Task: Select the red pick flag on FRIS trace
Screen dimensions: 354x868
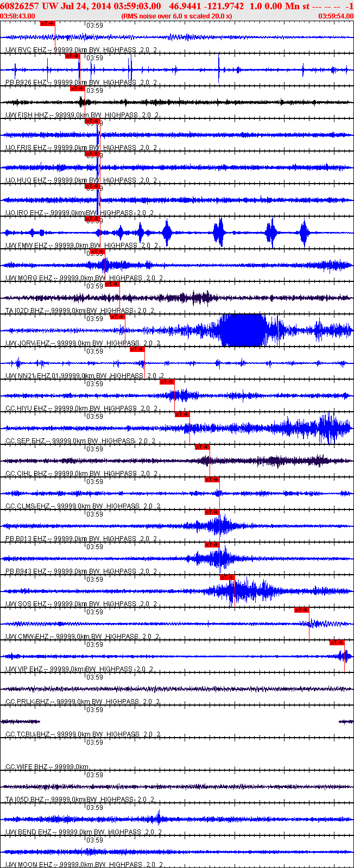Action: [x=93, y=121]
